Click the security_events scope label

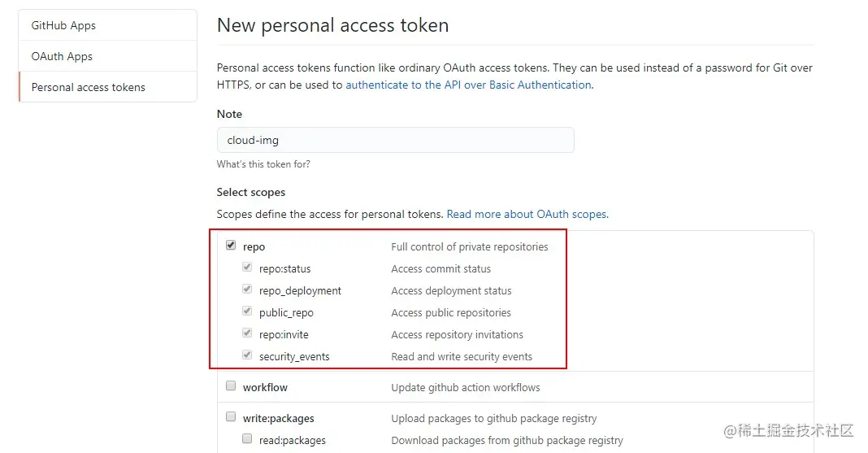[x=294, y=356]
